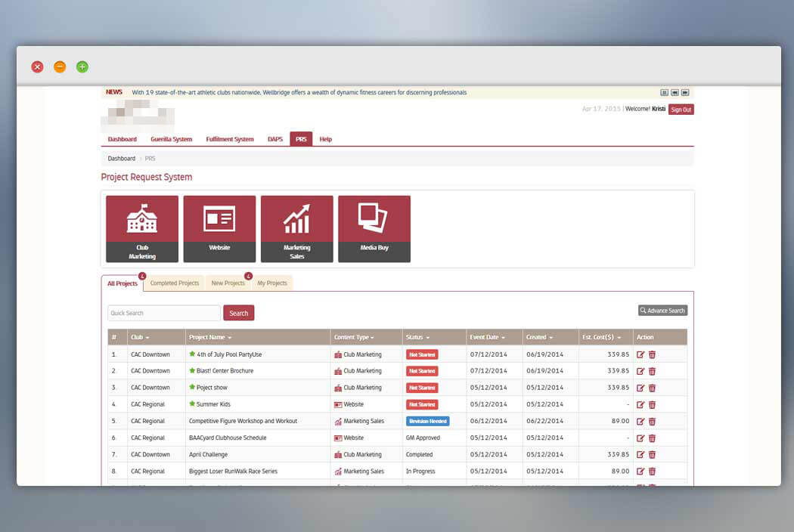The height and width of the screenshot is (532, 794).
Task: Switch to the All Projects tab
Action: [122, 283]
